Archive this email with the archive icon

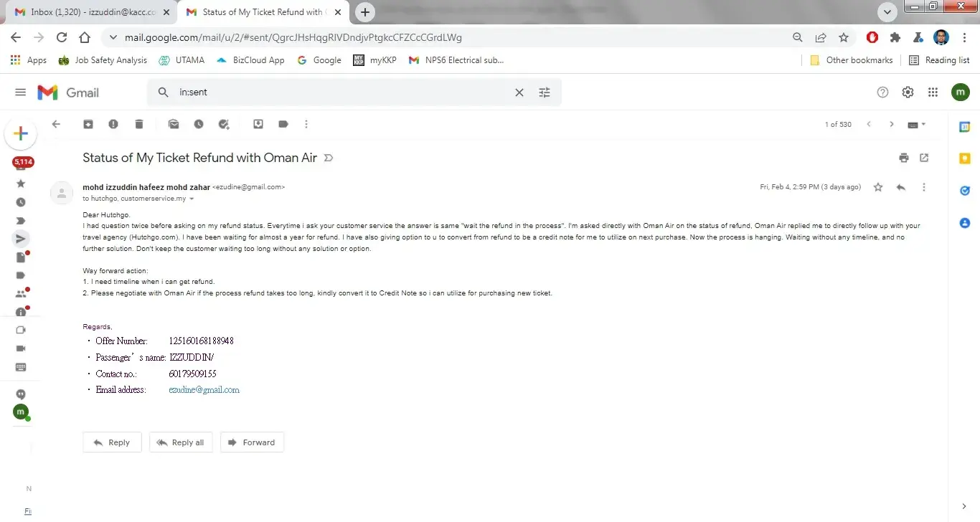(x=88, y=124)
